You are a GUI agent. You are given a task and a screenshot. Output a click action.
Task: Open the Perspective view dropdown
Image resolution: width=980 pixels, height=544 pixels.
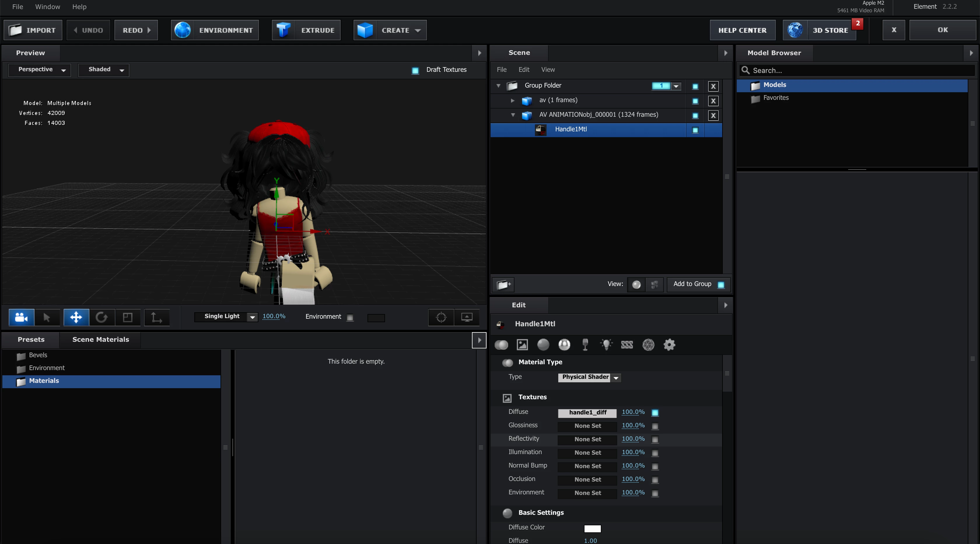tap(40, 70)
